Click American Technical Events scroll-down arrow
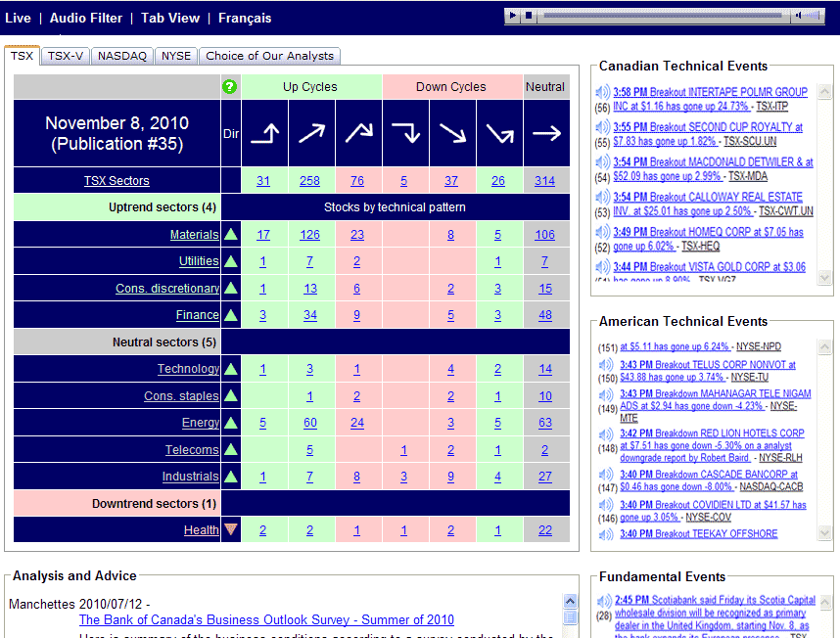840x638 pixels. 824,532
